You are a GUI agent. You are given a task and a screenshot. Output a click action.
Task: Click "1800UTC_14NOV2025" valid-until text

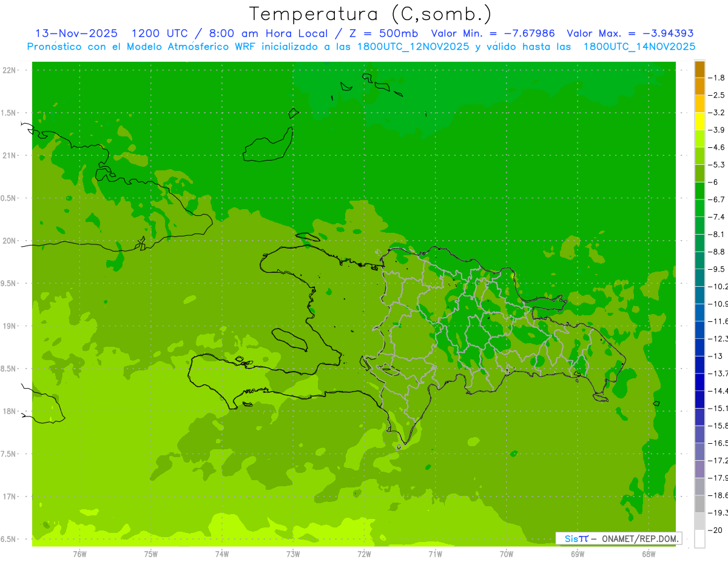639,47
